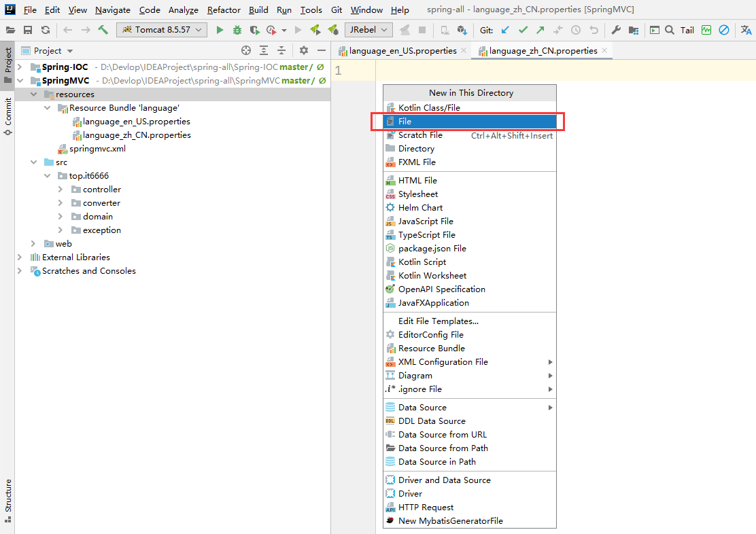The height and width of the screenshot is (534, 756).
Task: Collapse the SpringMVC module node
Action: (20, 80)
